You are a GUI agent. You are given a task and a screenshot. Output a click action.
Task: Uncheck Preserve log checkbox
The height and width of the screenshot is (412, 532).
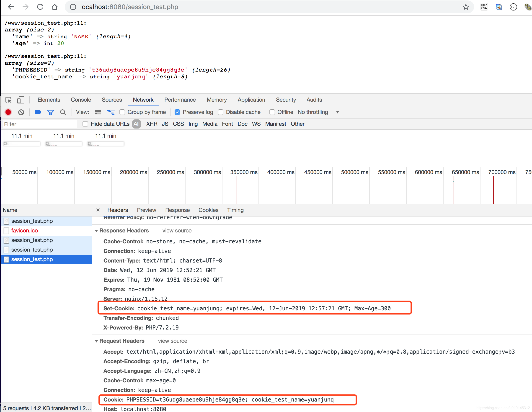177,112
